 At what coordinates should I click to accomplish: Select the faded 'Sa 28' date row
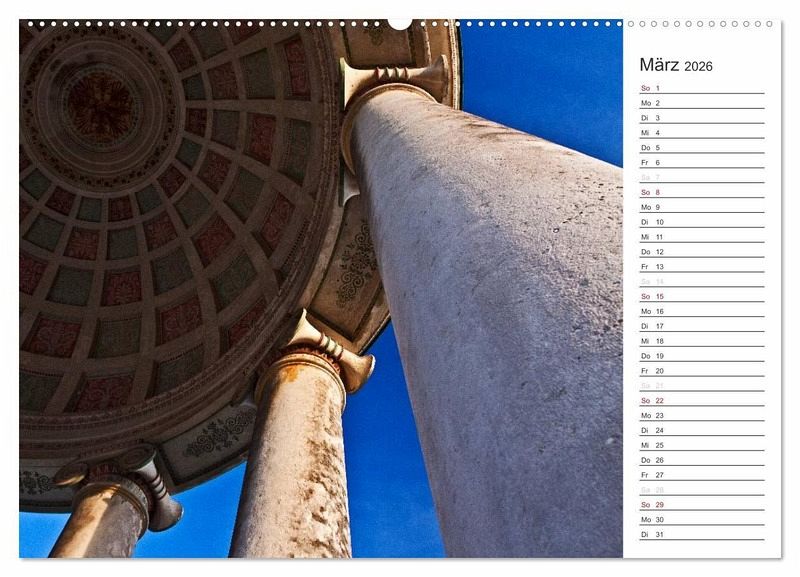tap(702, 489)
